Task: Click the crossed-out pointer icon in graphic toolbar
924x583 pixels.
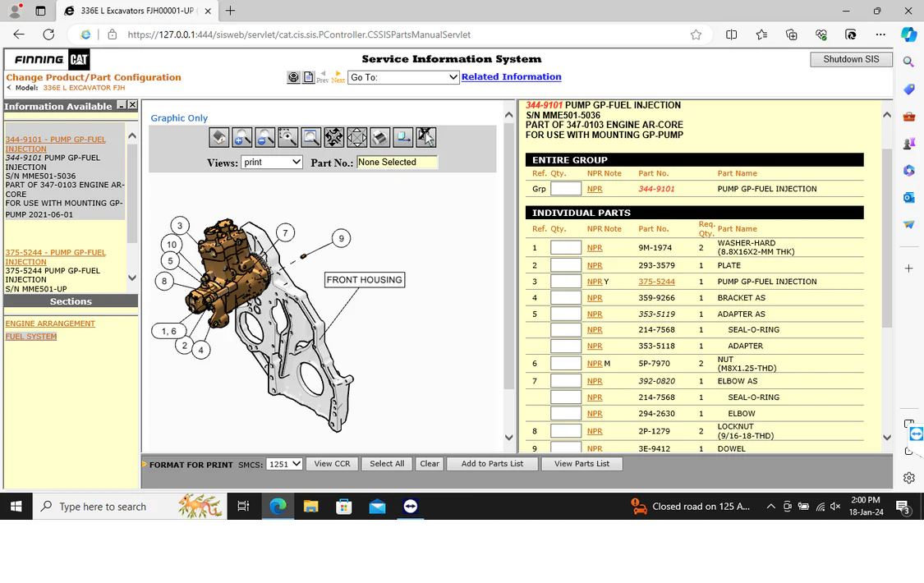Action: pyautogui.click(x=425, y=137)
